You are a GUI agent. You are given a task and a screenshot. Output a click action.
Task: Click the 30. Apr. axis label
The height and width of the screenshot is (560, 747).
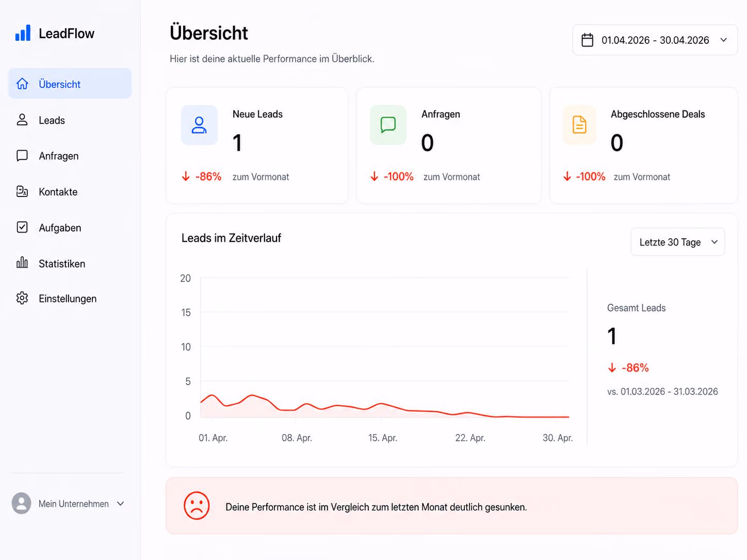558,438
